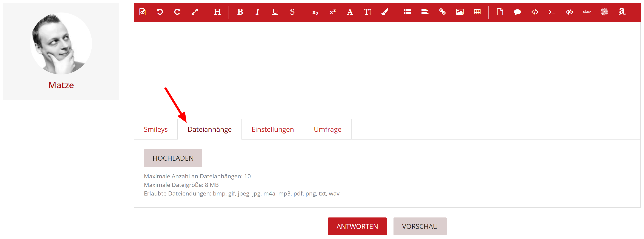644x239 pixels.
Task: Open text alignment dropdown
Action: [425, 12]
